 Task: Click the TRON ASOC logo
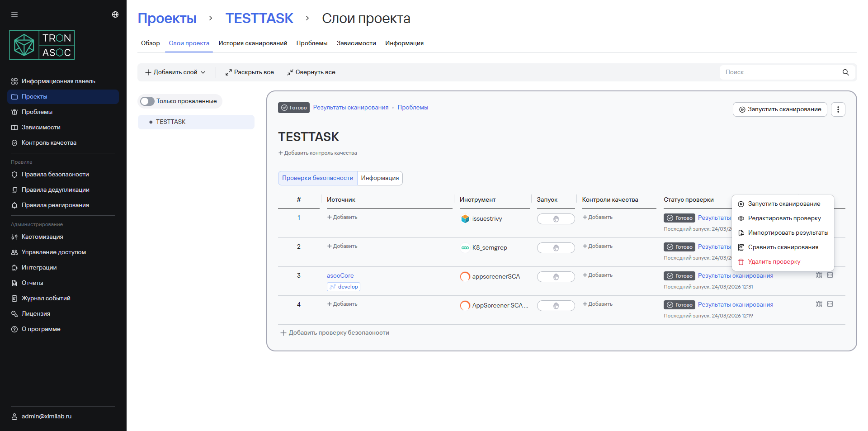tap(42, 44)
